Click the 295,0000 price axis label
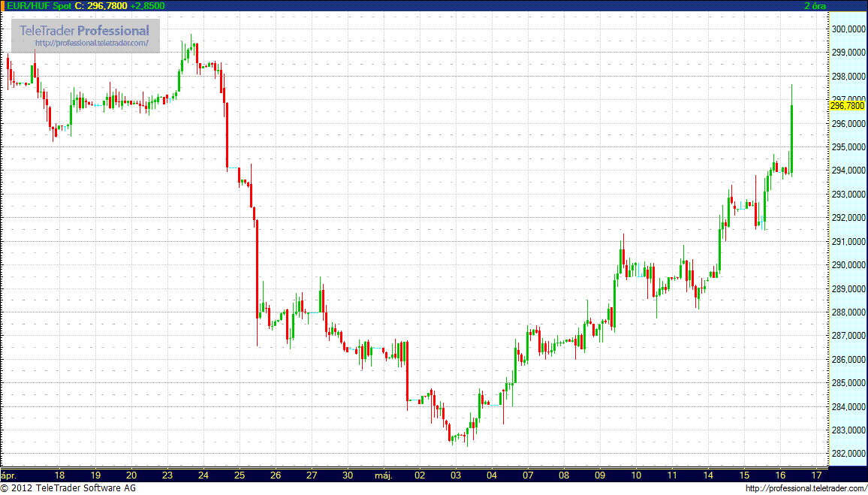The width and height of the screenshot is (868, 495). tap(848, 147)
